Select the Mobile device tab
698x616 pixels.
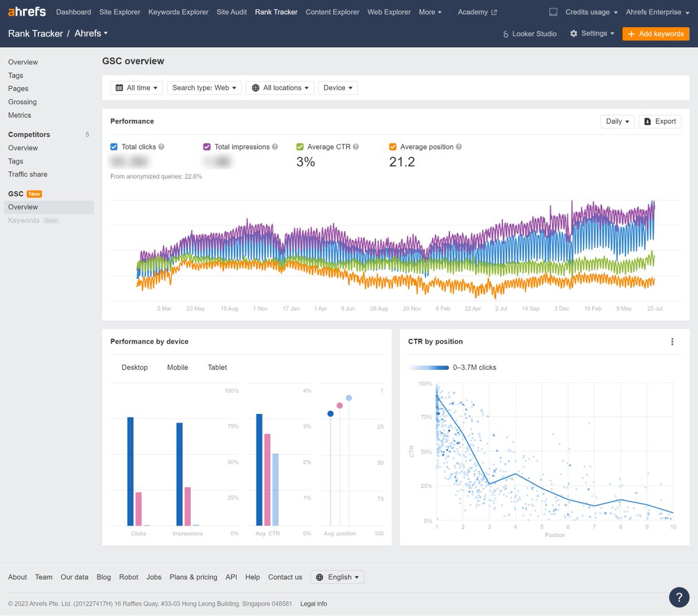pos(177,368)
